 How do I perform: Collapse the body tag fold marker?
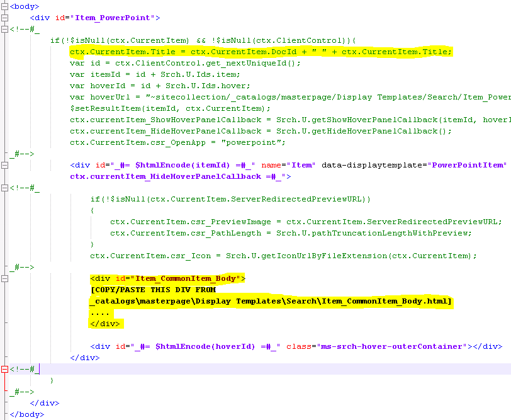click(x=4, y=6)
